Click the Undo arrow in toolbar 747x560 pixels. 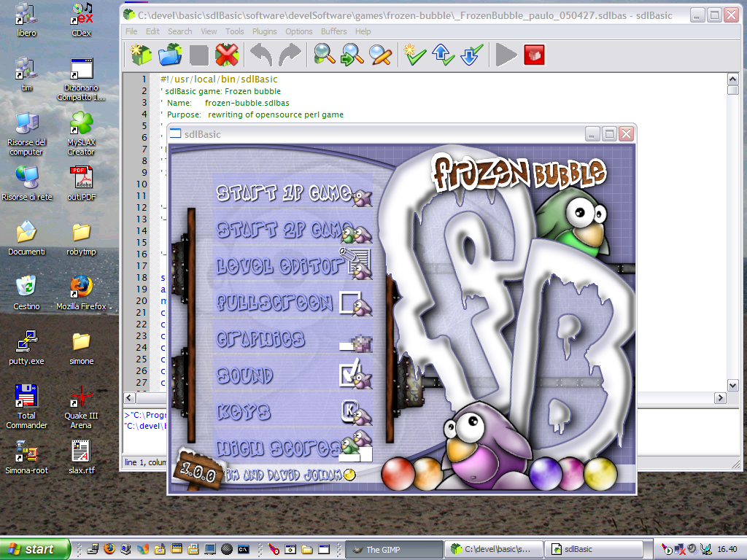point(261,55)
